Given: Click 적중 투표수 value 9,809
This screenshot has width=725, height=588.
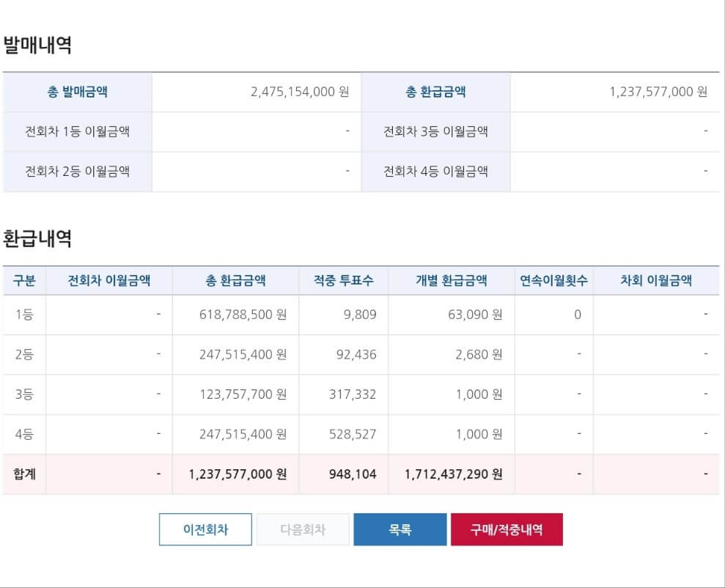Looking at the screenshot, I should [x=360, y=315].
